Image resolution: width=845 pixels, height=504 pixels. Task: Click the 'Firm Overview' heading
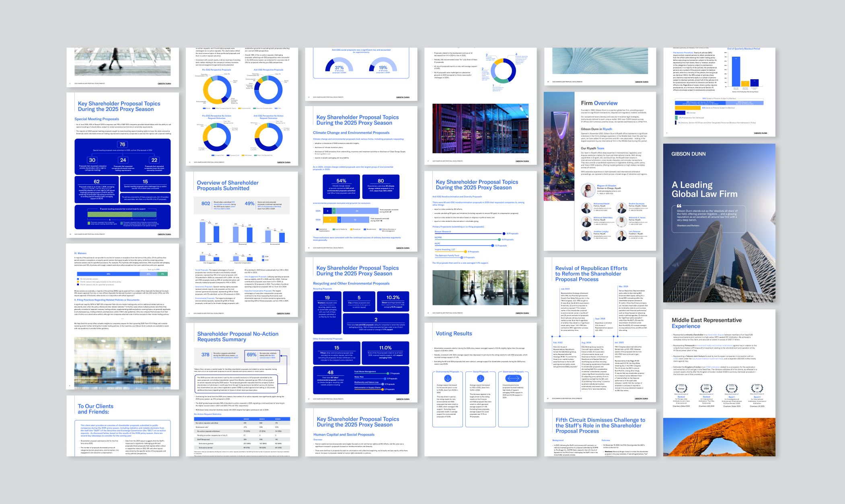(x=599, y=103)
